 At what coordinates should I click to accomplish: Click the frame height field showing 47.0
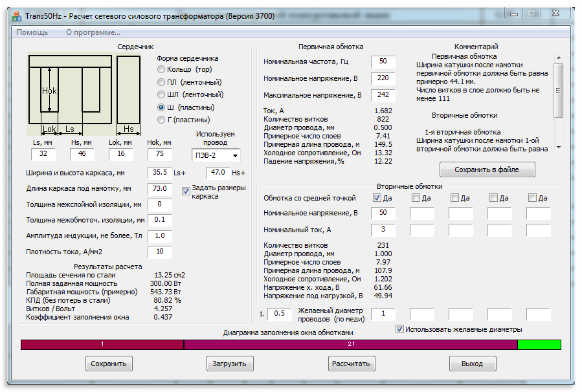[218, 173]
